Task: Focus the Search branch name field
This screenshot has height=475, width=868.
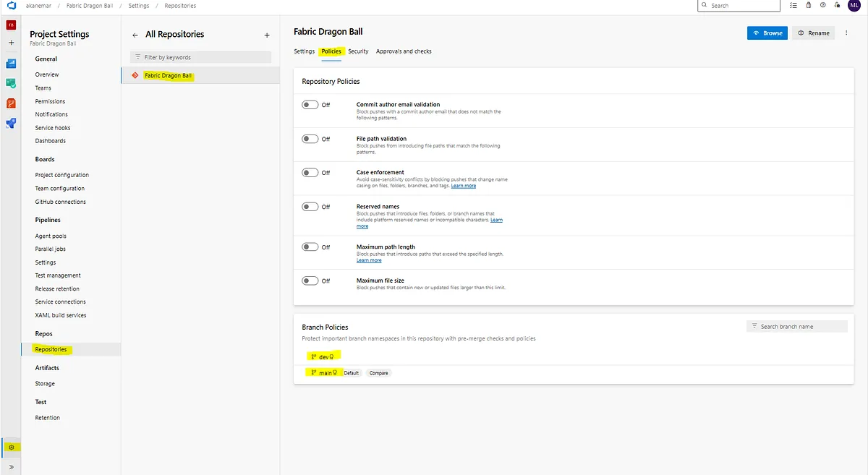Action: tap(796, 327)
